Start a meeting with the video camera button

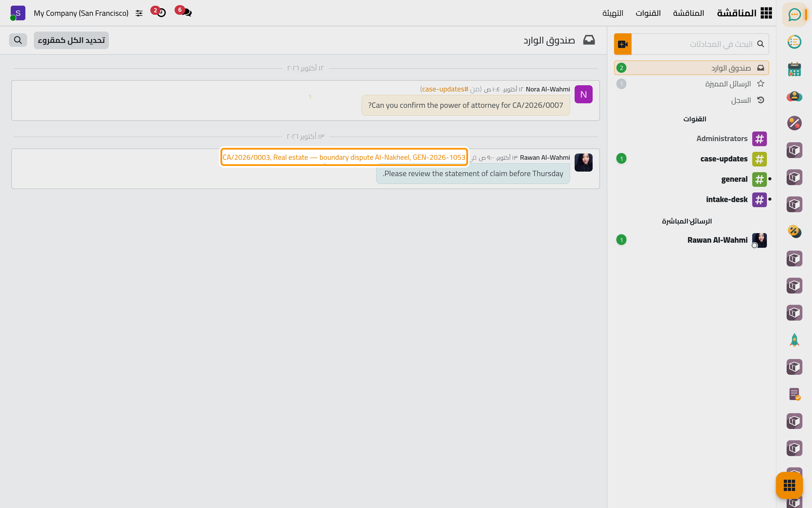[623, 44]
